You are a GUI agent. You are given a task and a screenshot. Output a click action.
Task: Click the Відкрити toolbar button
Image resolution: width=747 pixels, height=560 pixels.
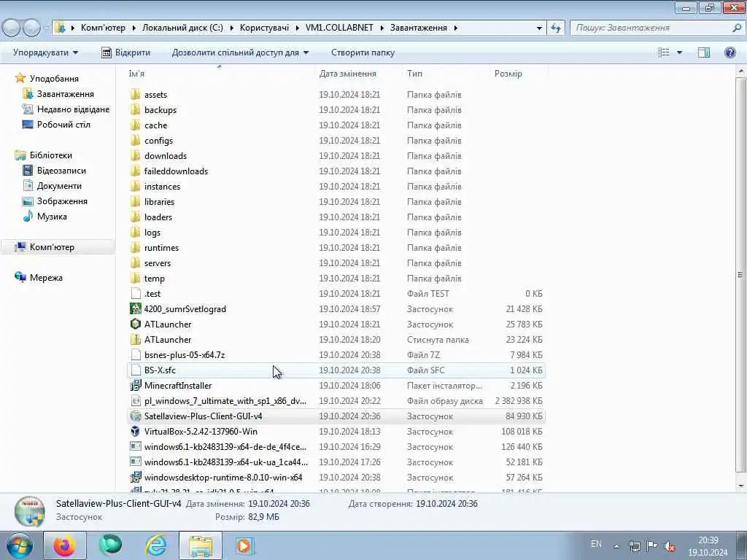click(126, 52)
